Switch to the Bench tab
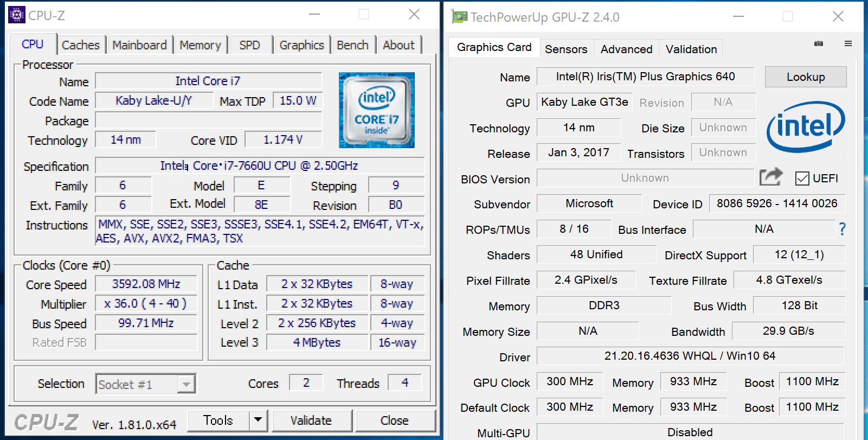 tap(352, 45)
